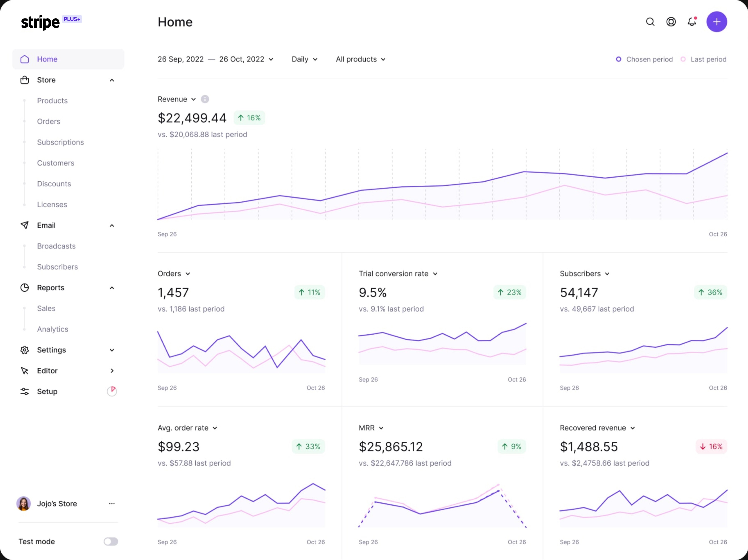The height and width of the screenshot is (560, 748).
Task: Click the revenue 16% increase badge
Action: click(249, 118)
